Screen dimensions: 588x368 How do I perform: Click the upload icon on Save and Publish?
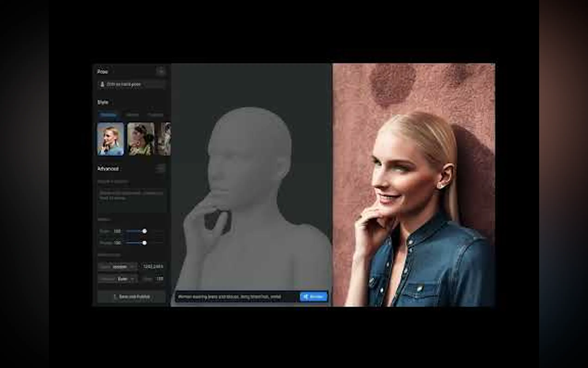tap(115, 297)
